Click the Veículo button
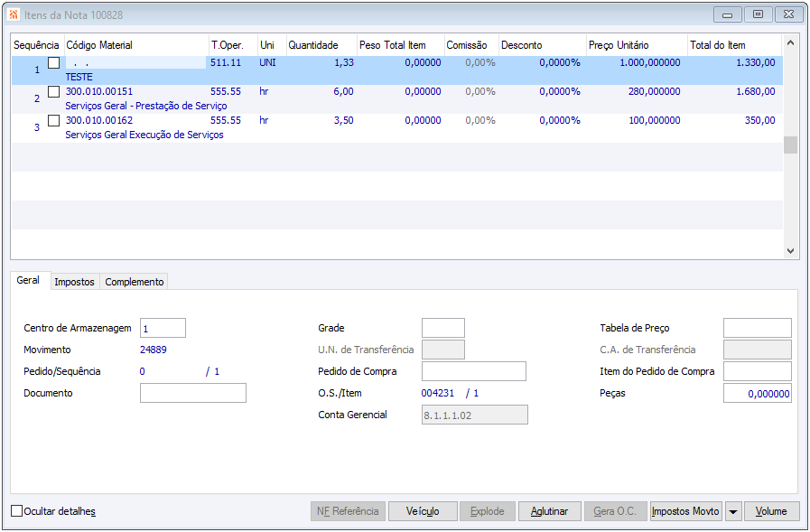This screenshot has width=810, height=532. tap(423, 511)
